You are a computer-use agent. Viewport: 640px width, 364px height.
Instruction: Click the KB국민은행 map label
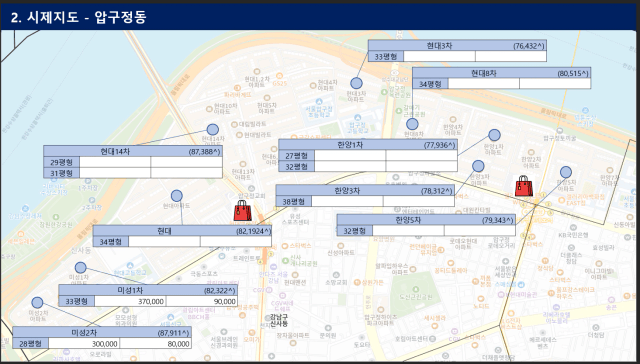click(x=573, y=235)
